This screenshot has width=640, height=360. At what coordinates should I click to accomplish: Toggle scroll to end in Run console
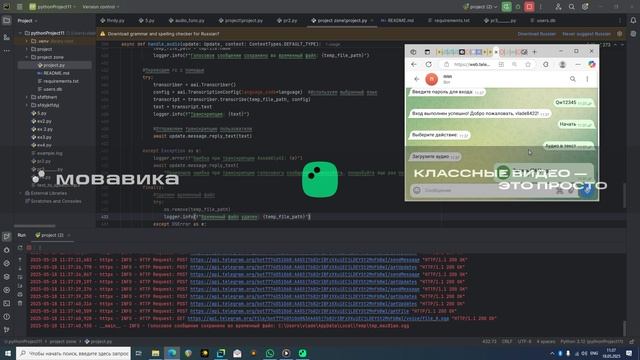pos(20,286)
